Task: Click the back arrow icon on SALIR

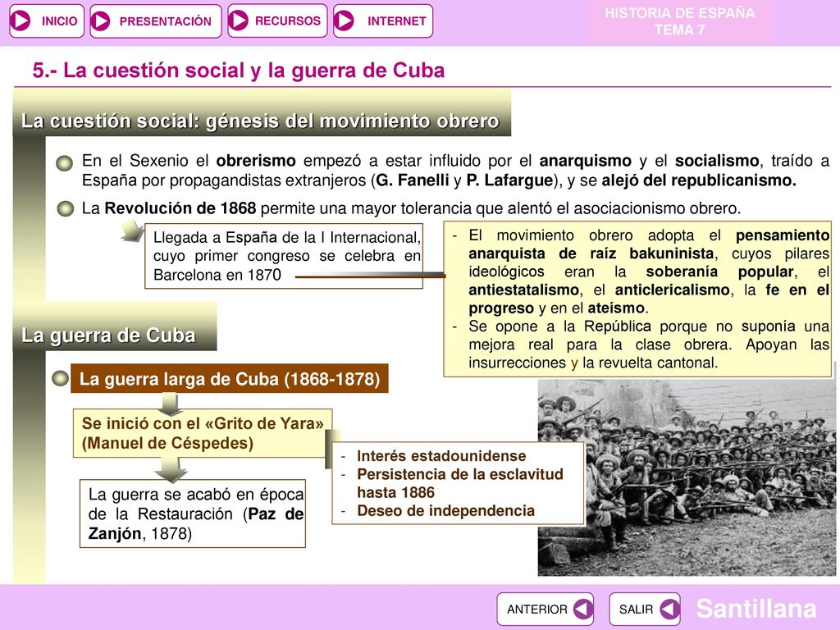Action: (x=669, y=609)
